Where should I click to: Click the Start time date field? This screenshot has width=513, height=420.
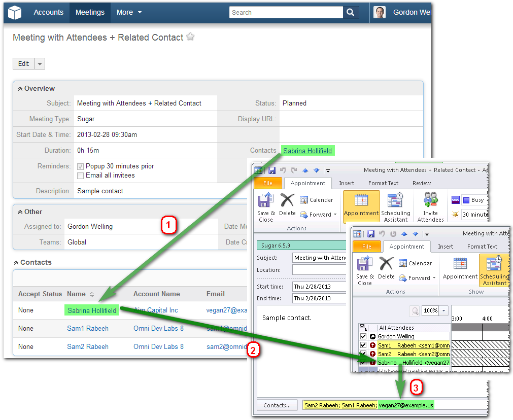coord(319,287)
